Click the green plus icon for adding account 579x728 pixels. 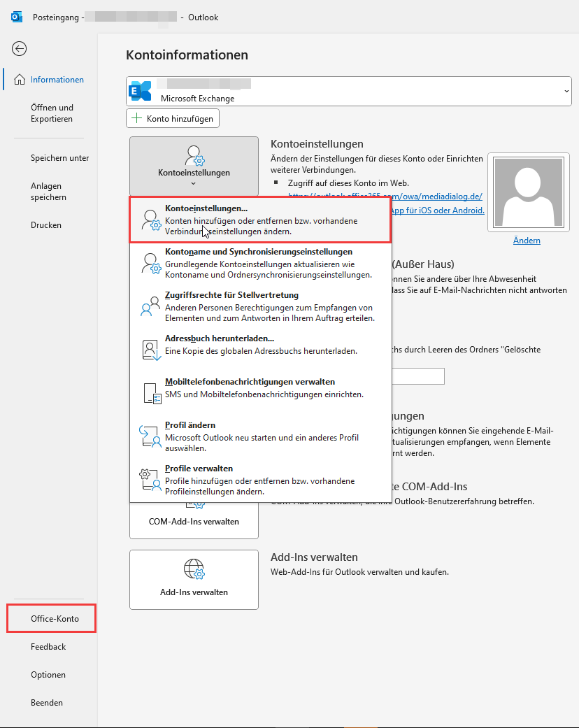click(136, 118)
